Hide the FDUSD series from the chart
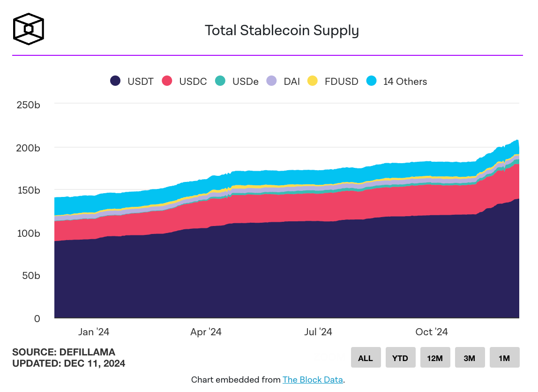The width and height of the screenshot is (538, 392). click(333, 81)
